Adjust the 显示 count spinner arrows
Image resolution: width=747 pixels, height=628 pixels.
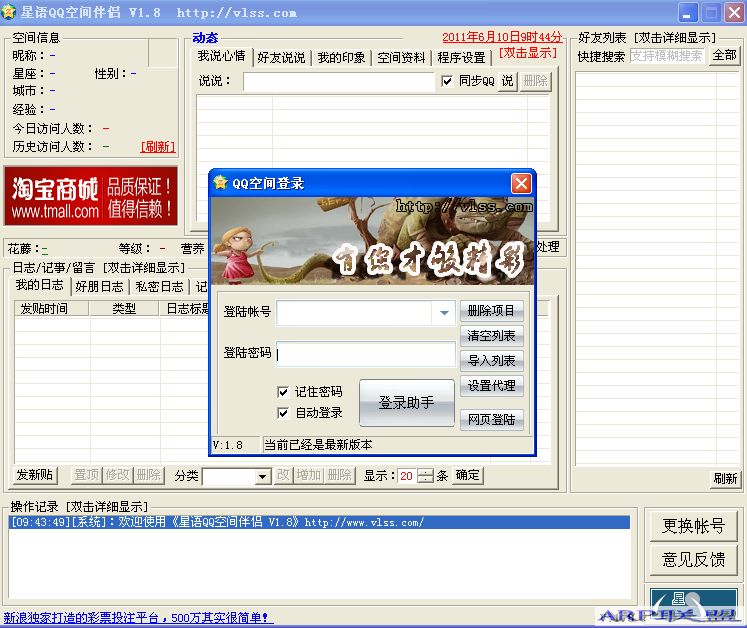click(x=425, y=476)
